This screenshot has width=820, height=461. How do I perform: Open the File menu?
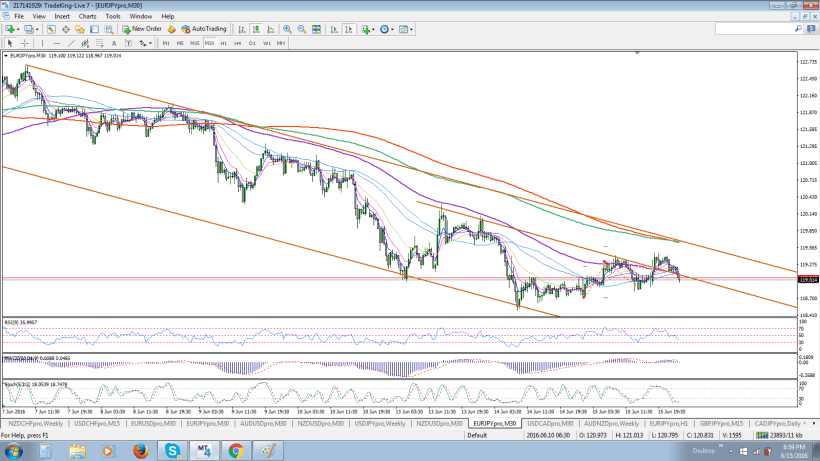click(x=19, y=16)
